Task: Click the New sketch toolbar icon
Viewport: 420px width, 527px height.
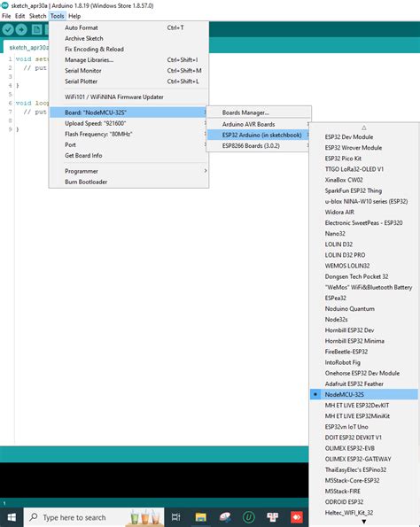Action: [36, 29]
